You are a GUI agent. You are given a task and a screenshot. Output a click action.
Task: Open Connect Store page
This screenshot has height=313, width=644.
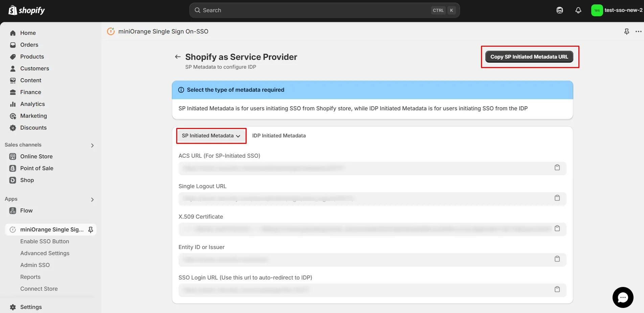tap(39, 289)
